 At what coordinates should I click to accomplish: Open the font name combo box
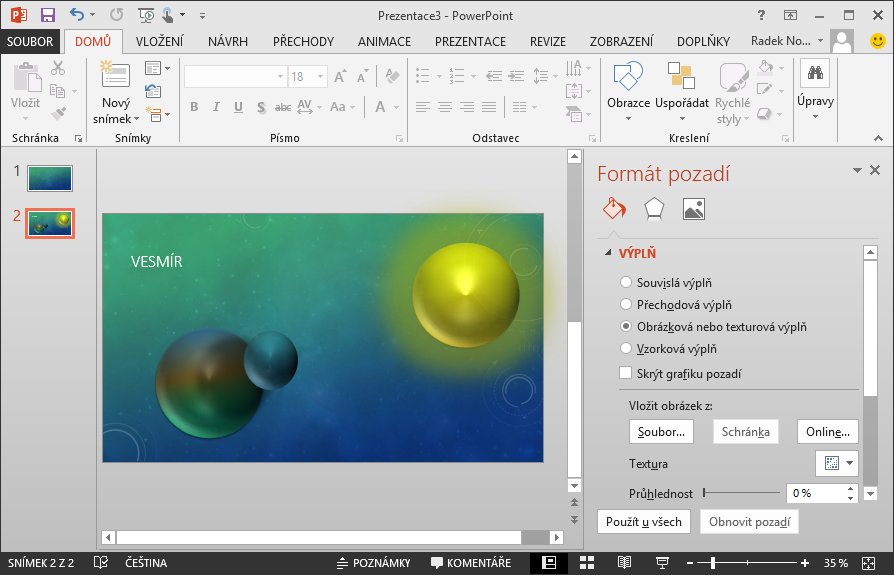tap(235, 76)
